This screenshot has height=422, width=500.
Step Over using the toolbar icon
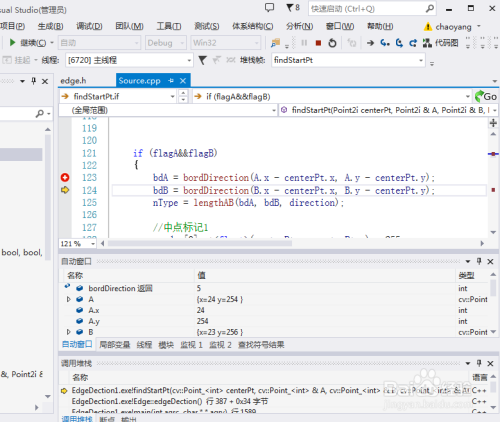[x=399, y=43]
